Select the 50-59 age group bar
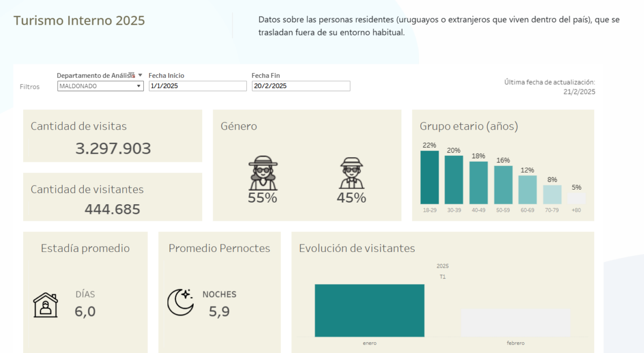The image size is (644, 353). coord(503,185)
